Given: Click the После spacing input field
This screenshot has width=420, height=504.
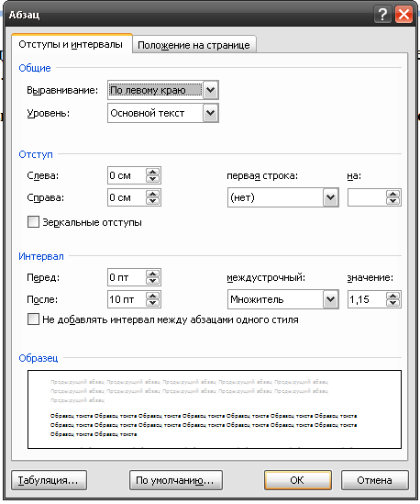Looking at the screenshot, I should pos(127,299).
